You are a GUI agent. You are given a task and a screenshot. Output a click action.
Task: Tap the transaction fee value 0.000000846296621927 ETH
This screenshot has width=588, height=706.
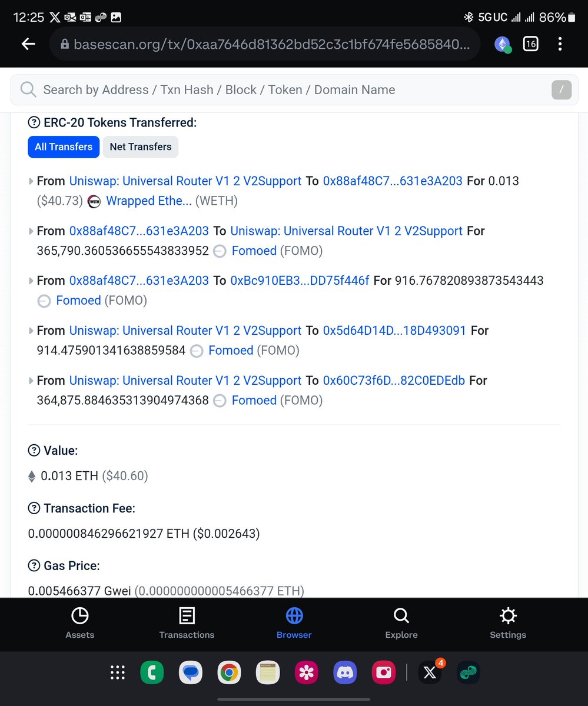coord(109,534)
